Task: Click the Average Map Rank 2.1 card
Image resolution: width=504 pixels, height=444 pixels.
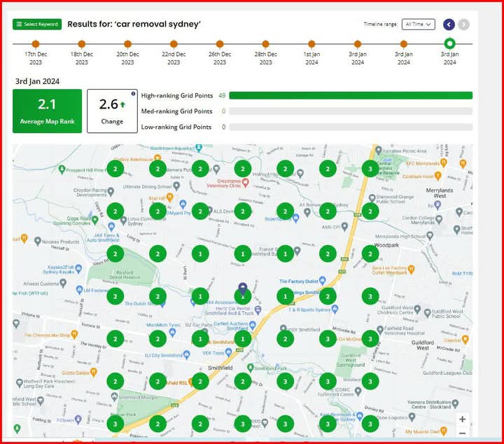Action: click(x=47, y=111)
